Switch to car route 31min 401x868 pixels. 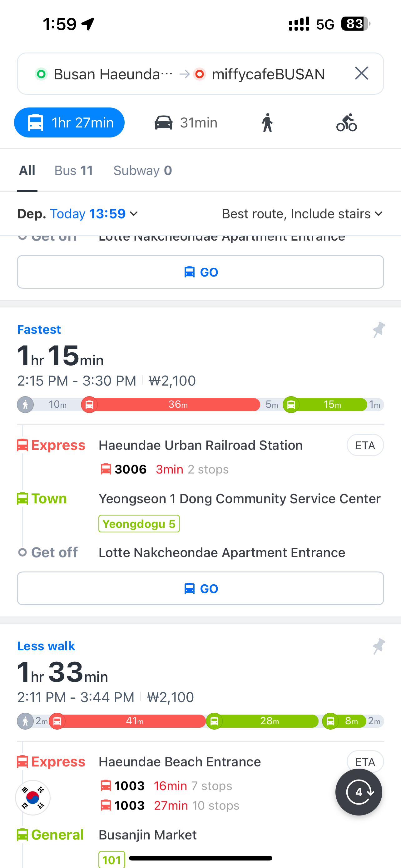point(186,123)
